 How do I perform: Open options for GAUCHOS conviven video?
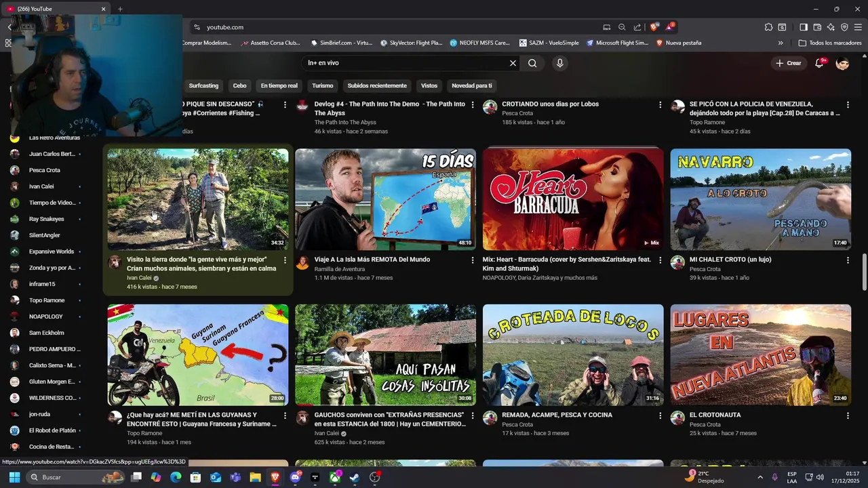point(473,415)
